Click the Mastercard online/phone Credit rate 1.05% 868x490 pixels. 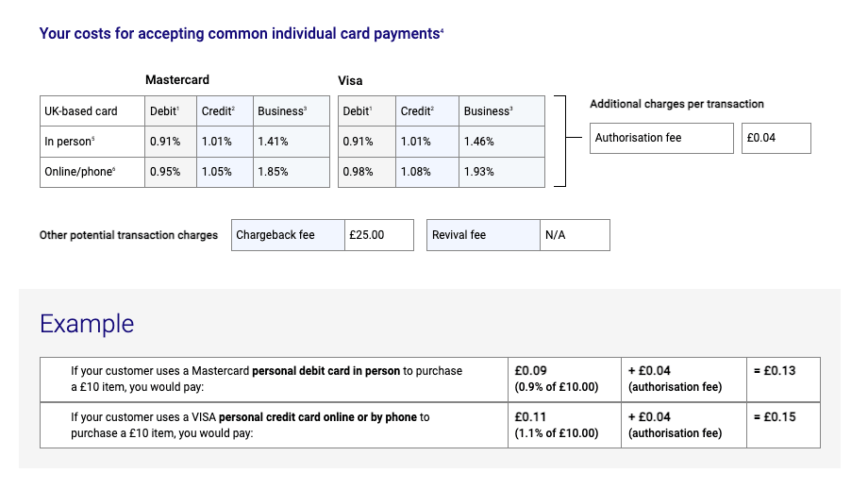(217, 172)
